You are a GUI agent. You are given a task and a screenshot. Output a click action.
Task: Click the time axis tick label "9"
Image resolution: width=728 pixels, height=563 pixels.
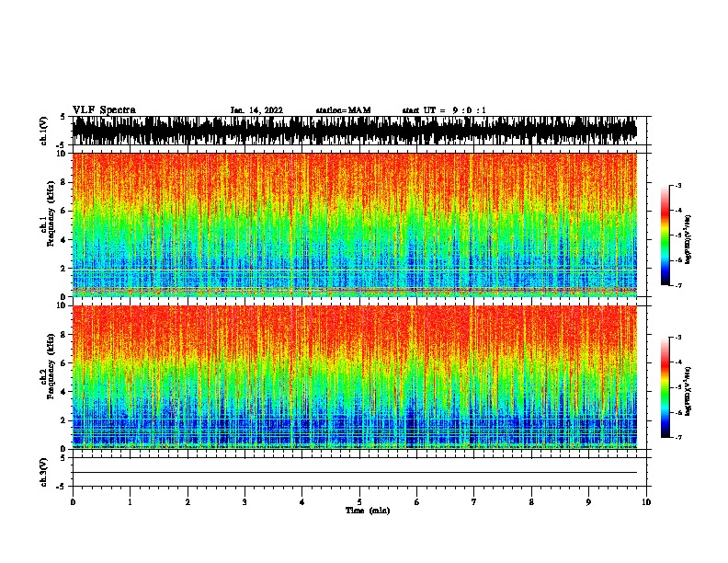[588, 502]
